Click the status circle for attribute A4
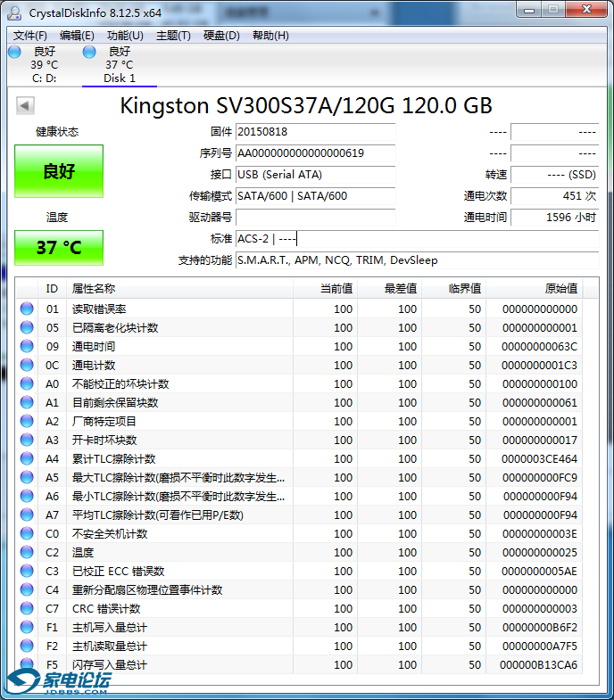614x700 pixels. [x=27, y=458]
